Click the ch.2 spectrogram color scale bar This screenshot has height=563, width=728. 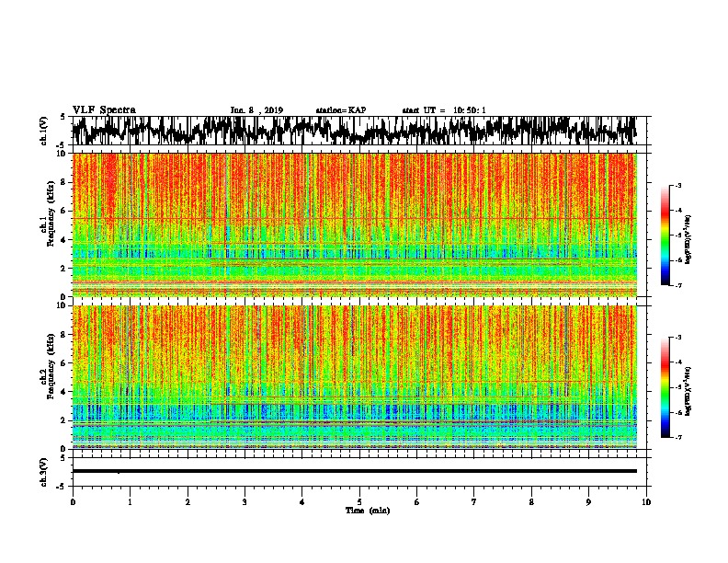(x=665, y=387)
